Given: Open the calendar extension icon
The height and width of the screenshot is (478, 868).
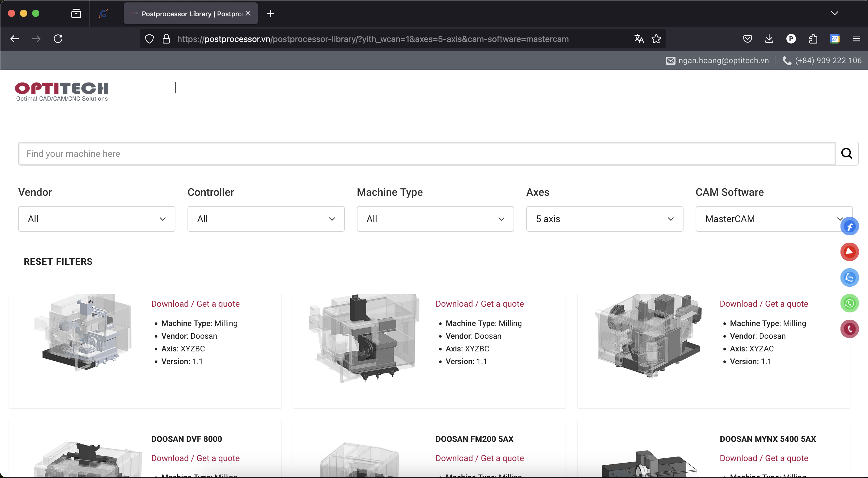Looking at the screenshot, I should click(x=834, y=39).
